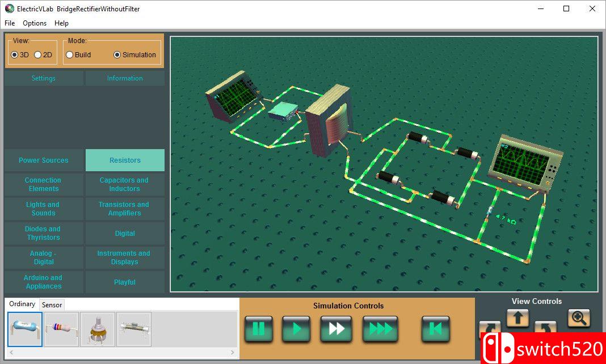Click the up arrow view control
Viewport: 606px width, 364px height.
[x=517, y=318]
